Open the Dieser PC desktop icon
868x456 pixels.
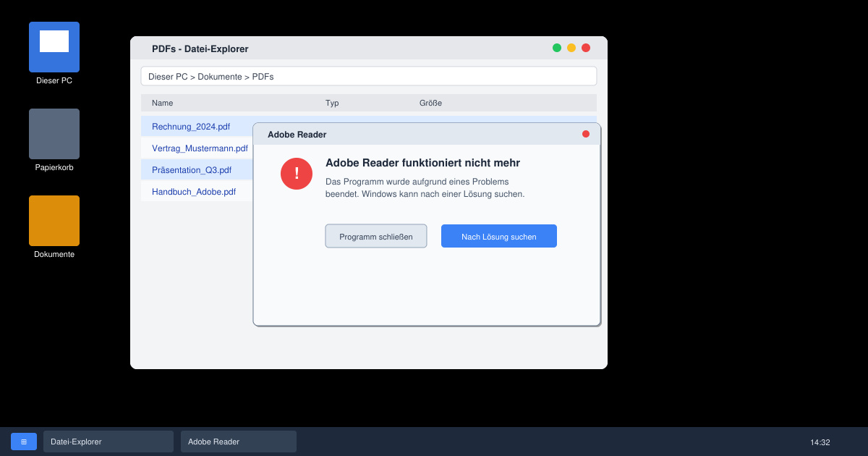point(54,47)
